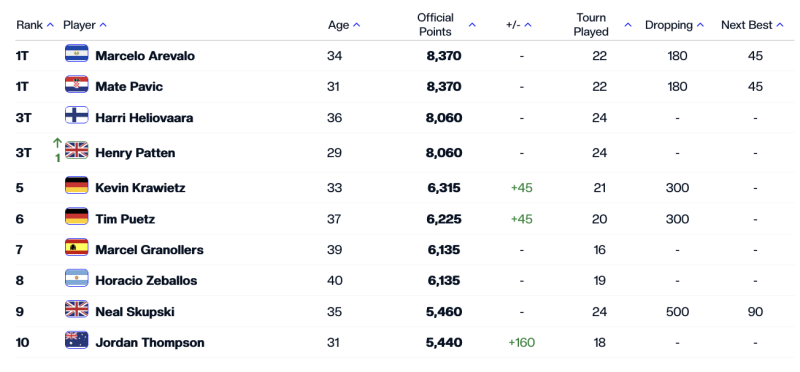Click the Argentina flag beside Horacio Zeballos
The height and width of the screenshot is (372, 800).
click(x=77, y=278)
